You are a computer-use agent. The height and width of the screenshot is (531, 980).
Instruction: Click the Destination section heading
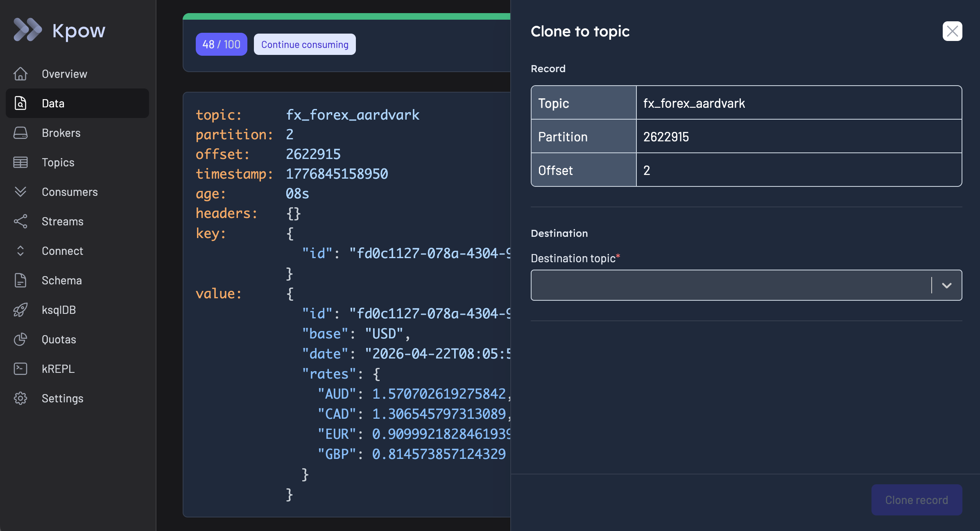(x=559, y=233)
